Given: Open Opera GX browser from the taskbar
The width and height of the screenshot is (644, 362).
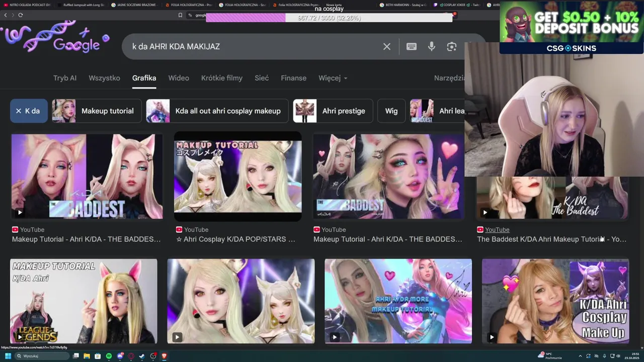Looking at the screenshot, I should click(131, 356).
